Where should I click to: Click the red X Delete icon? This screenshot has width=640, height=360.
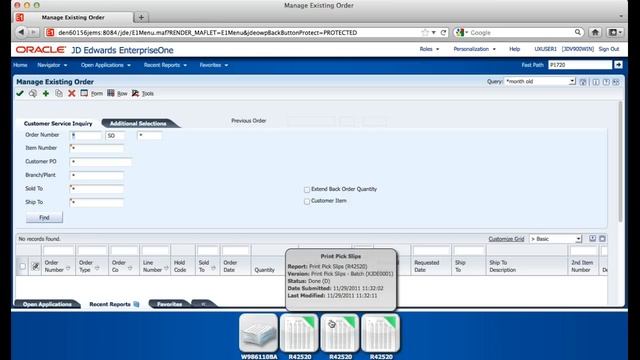(72, 93)
